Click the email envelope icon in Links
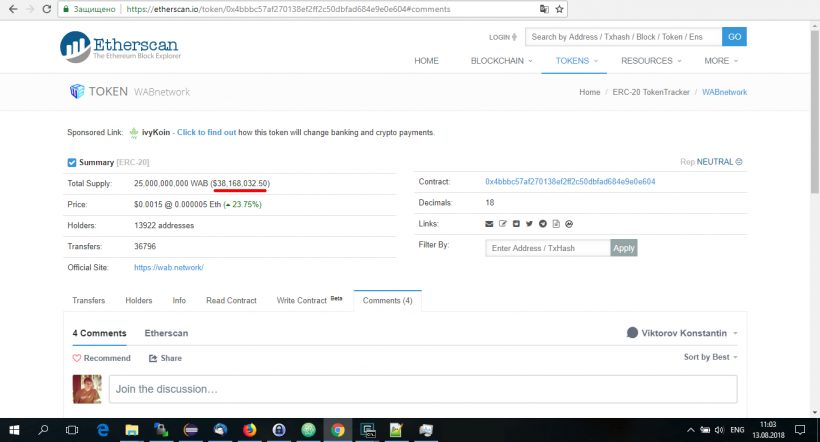This screenshot has height=442, width=820. point(489,224)
